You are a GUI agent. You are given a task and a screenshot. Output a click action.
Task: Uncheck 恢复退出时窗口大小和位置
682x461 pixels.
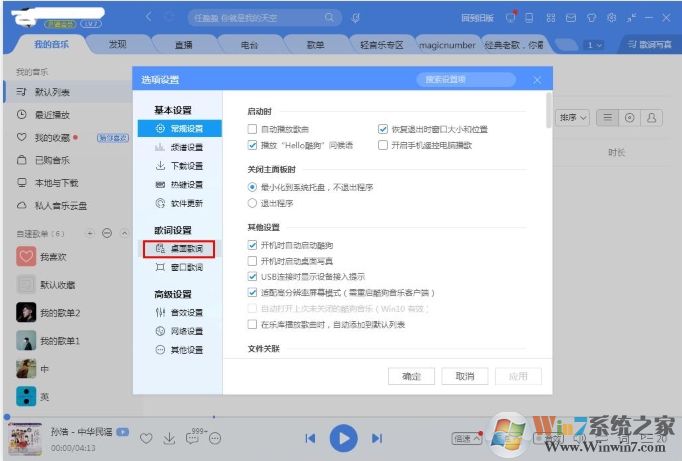[383, 129]
